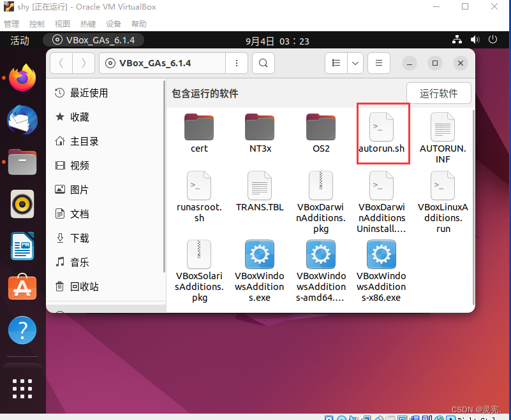
Task: Open the clock showing 9月4日 03:23
Action: (278, 41)
